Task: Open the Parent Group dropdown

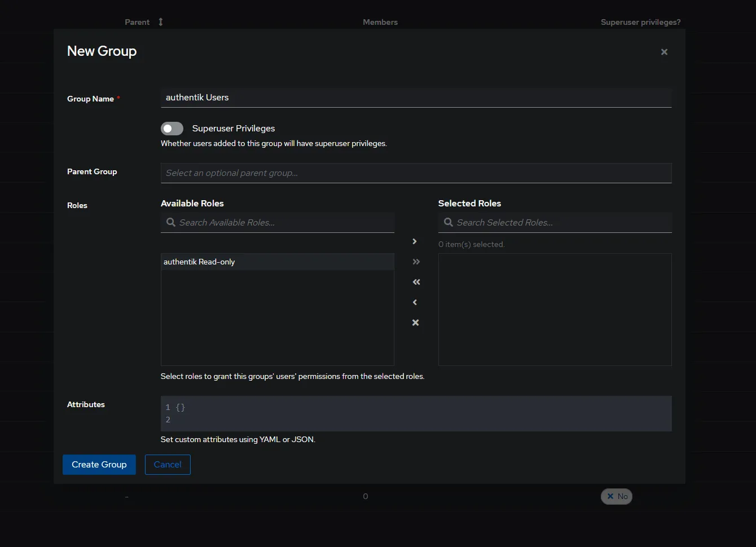Action: [416, 173]
